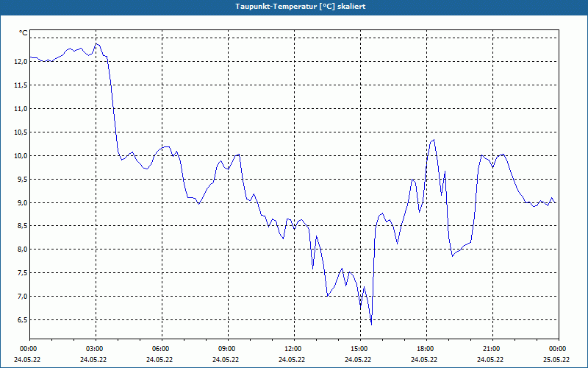The height and width of the screenshot is (368, 588).
Task: Select the 24.05.22 date beneath 12:00
Action: tap(292, 360)
